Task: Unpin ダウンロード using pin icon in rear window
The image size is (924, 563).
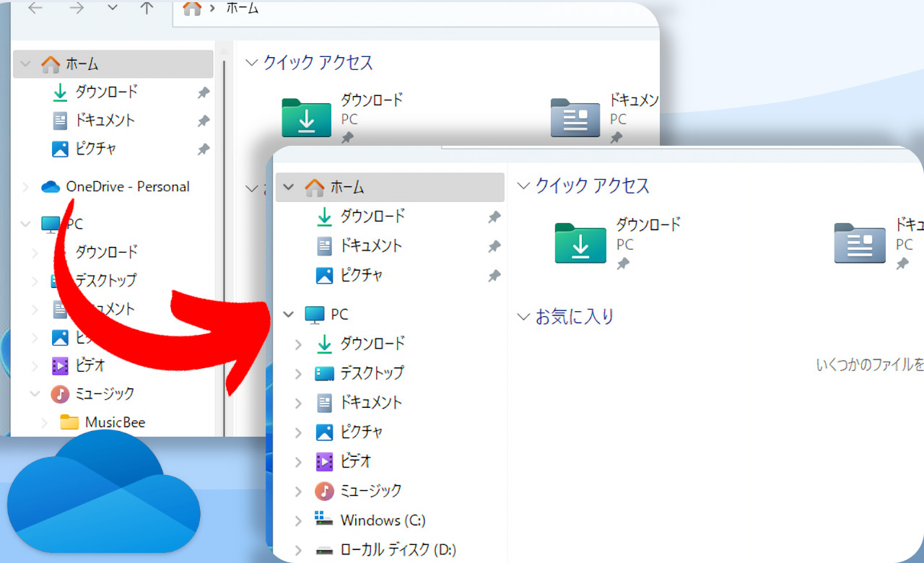Action: coord(204,92)
